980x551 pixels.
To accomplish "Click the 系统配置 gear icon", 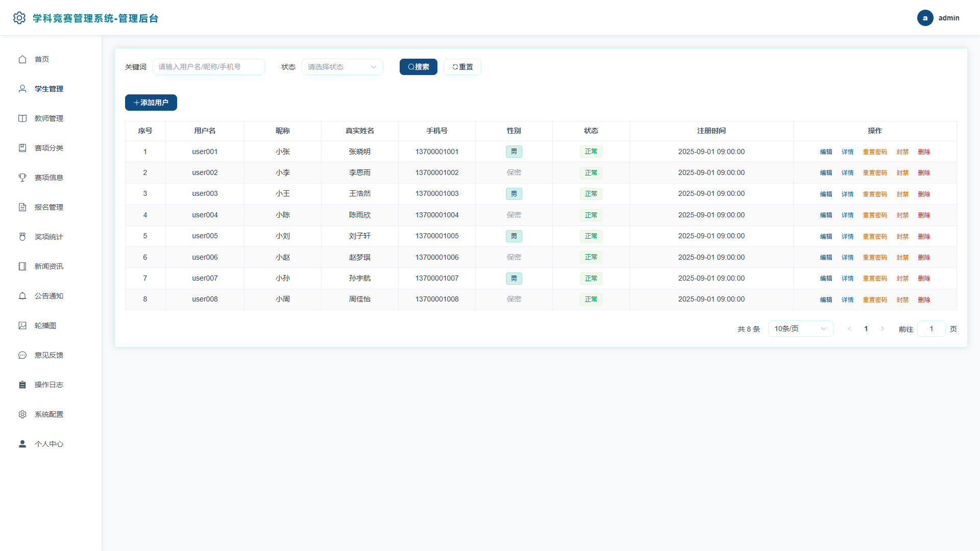I will 22,414.
